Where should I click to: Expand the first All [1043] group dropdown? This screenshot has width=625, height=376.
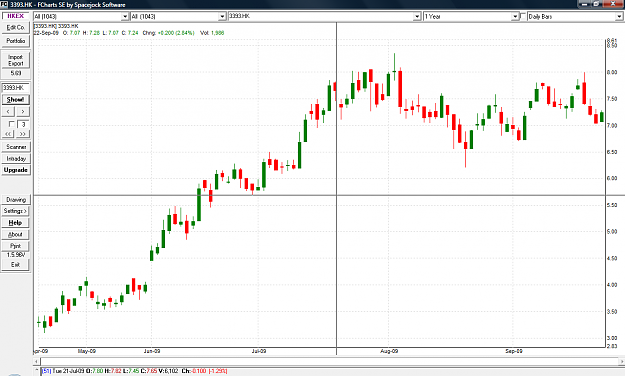pos(125,16)
